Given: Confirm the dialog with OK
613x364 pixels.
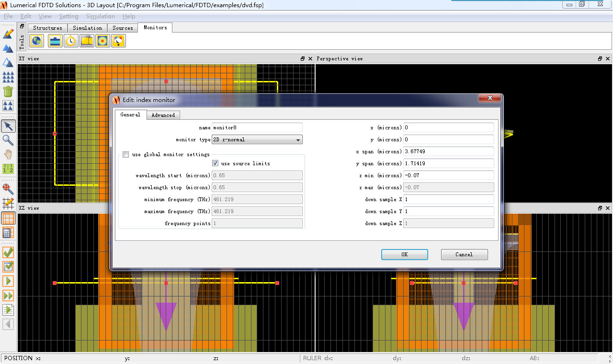Looking at the screenshot, I should click(405, 254).
